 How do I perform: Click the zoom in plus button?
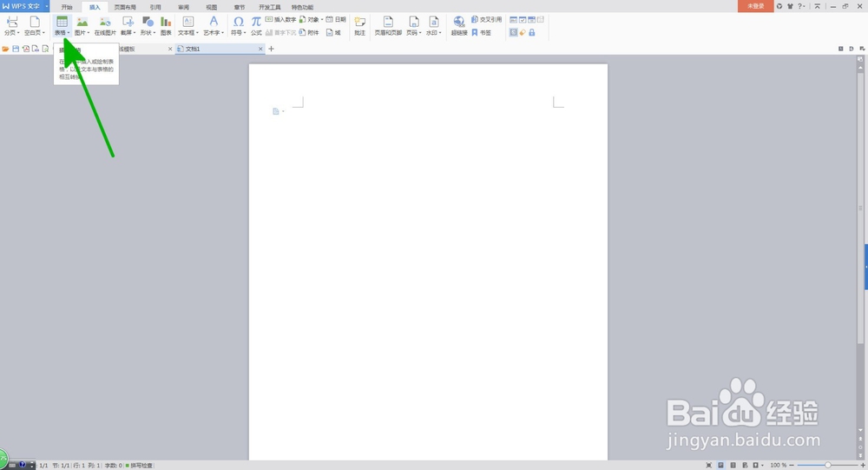point(863,465)
